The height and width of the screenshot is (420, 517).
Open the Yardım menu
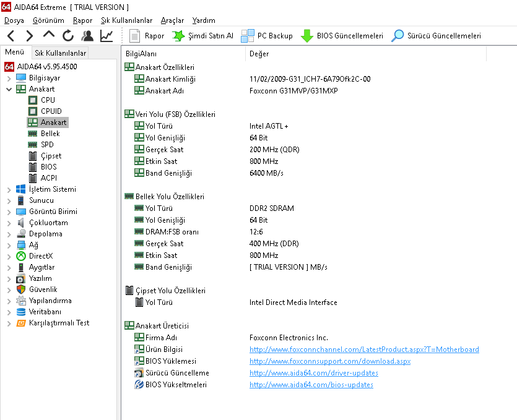click(x=204, y=20)
